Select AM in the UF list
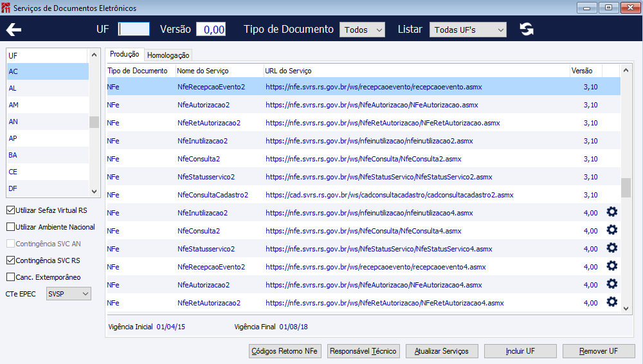The width and height of the screenshot is (643, 364). [x=48, y=105]
